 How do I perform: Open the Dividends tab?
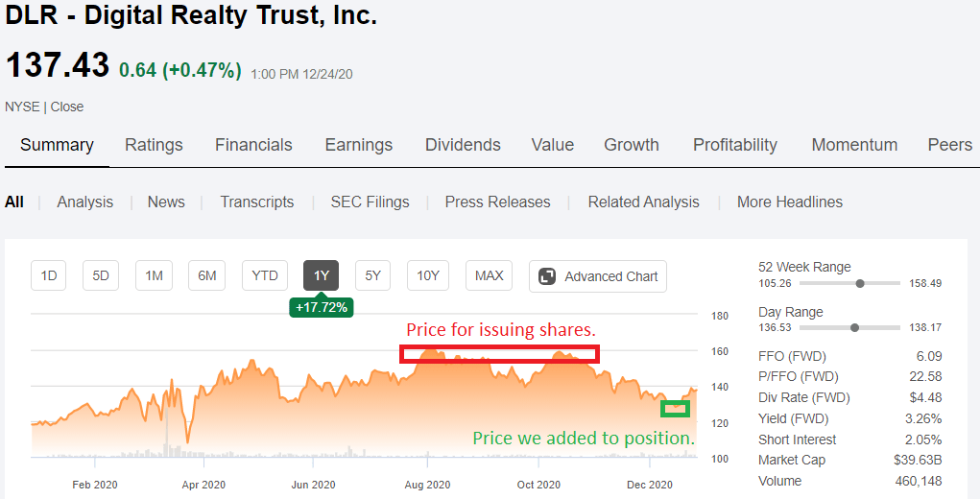click(463, 145)
